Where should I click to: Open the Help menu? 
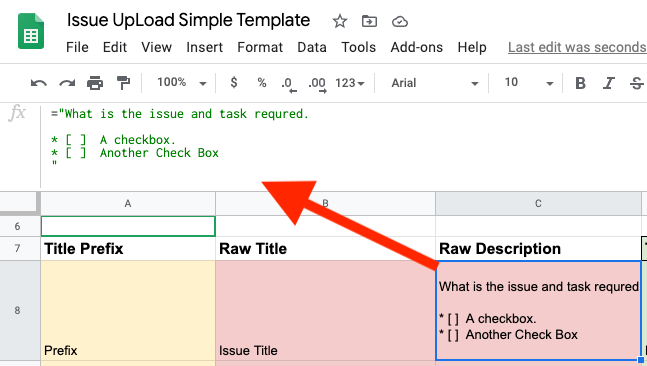click(472, 47)
